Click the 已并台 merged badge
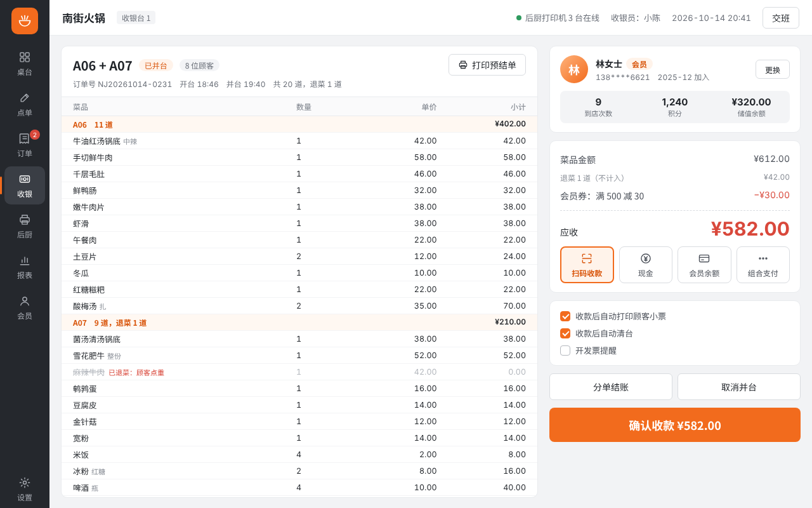Screen dimensions: 812x508 click(156, 65)
